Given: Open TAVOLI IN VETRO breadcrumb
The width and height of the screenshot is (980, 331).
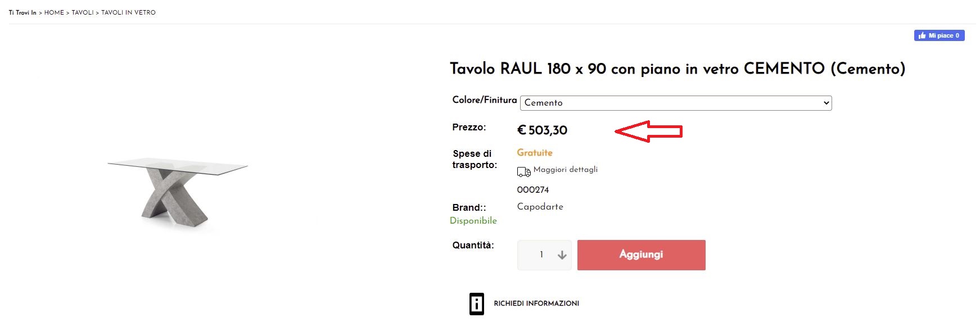Looking at the screenshot, I should coord(128,12).
